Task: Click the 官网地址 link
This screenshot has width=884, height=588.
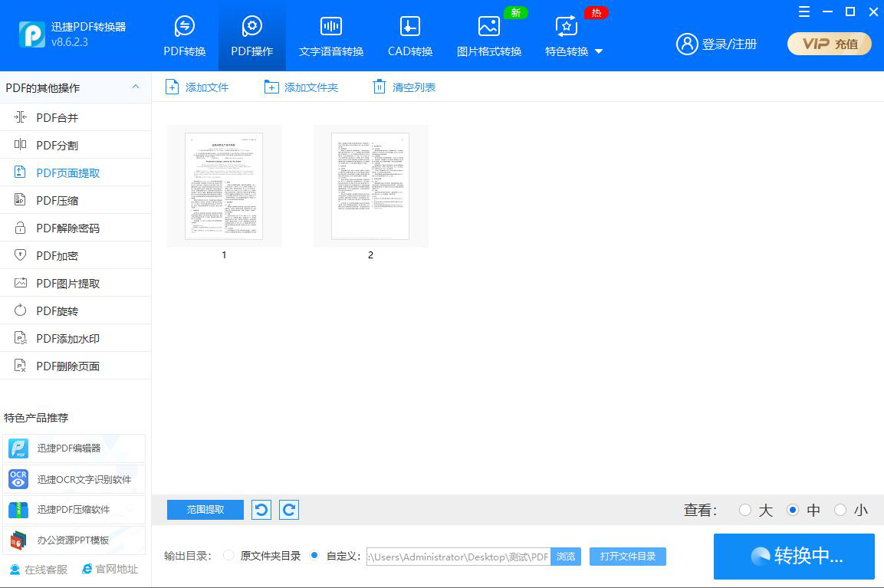Action: pos(110,570)
